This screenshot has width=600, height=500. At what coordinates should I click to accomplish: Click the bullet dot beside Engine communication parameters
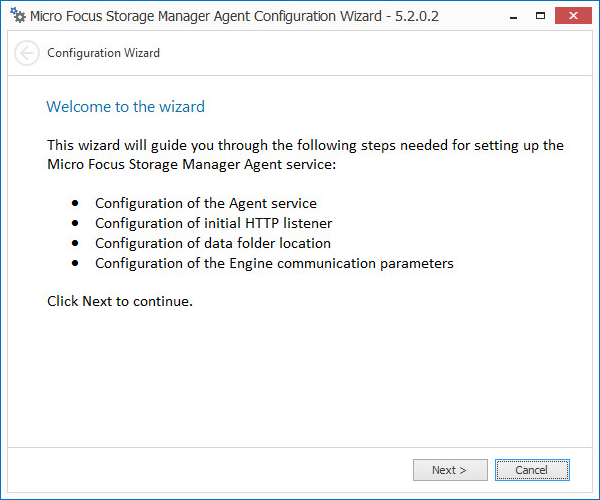tap(75, 264)
